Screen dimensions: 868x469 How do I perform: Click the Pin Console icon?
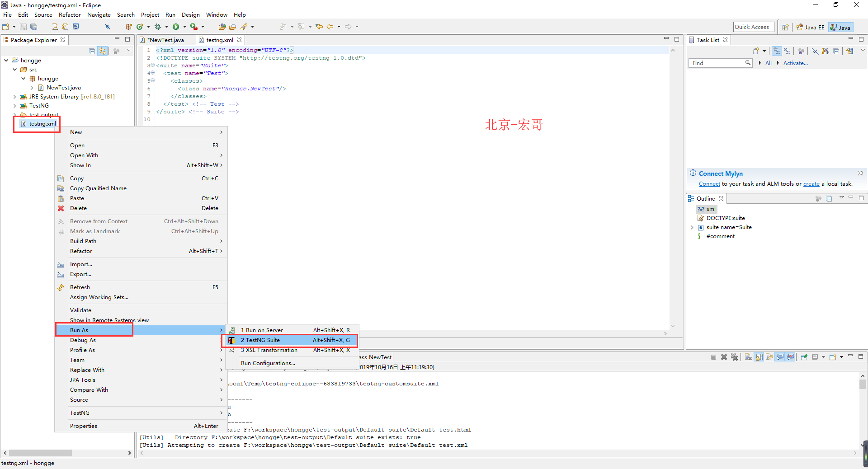804,357
